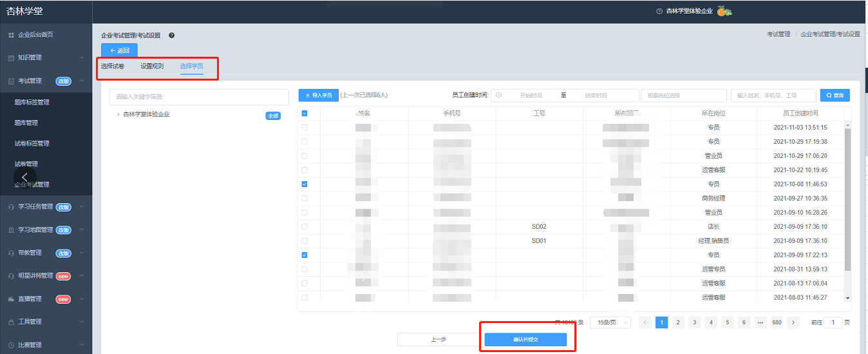This screenshot has width=868, height=354.
Task: Click the 学习地图管理 map icon
Action: coord(11,230)
